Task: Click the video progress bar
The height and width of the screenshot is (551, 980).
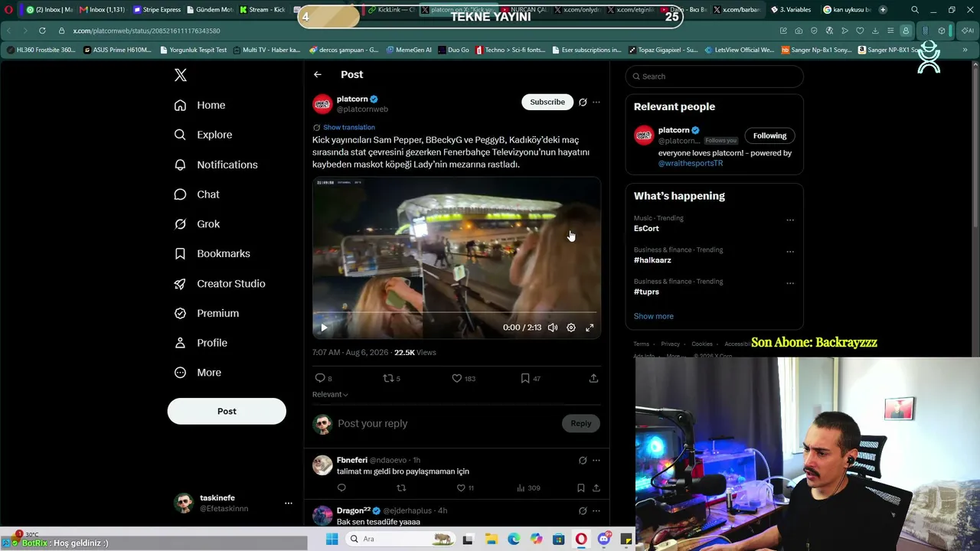Action: (x=456, y=313)
